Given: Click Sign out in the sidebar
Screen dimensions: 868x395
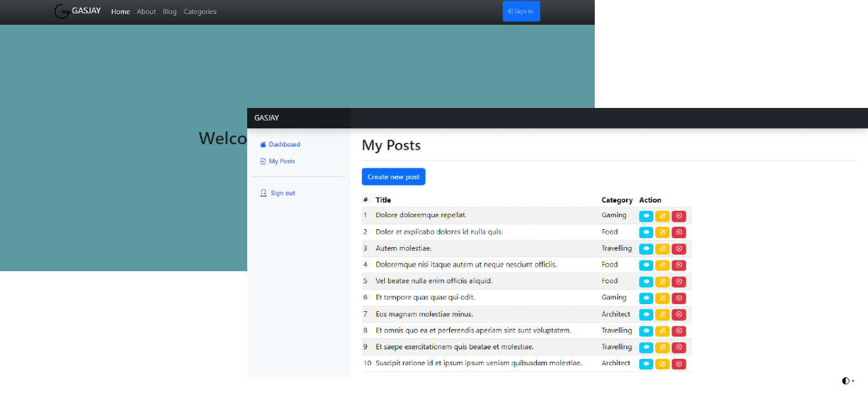Looking at the screenshot, I should [282, 193].
